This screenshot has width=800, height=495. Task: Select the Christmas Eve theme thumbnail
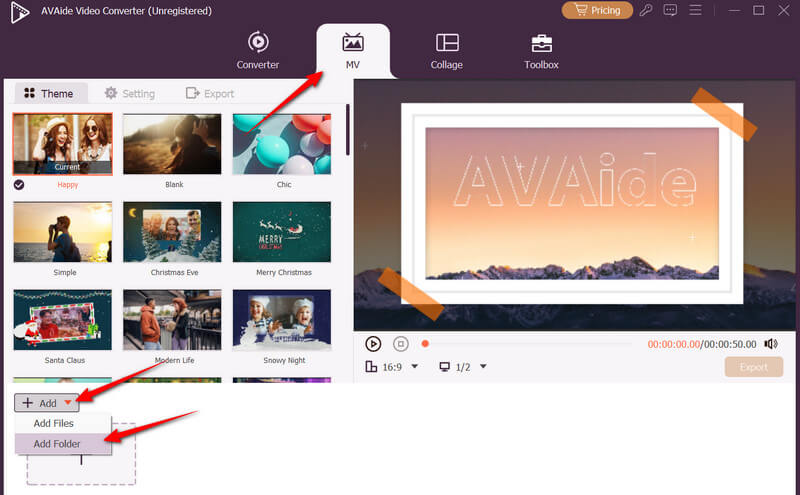pos(172,232)
